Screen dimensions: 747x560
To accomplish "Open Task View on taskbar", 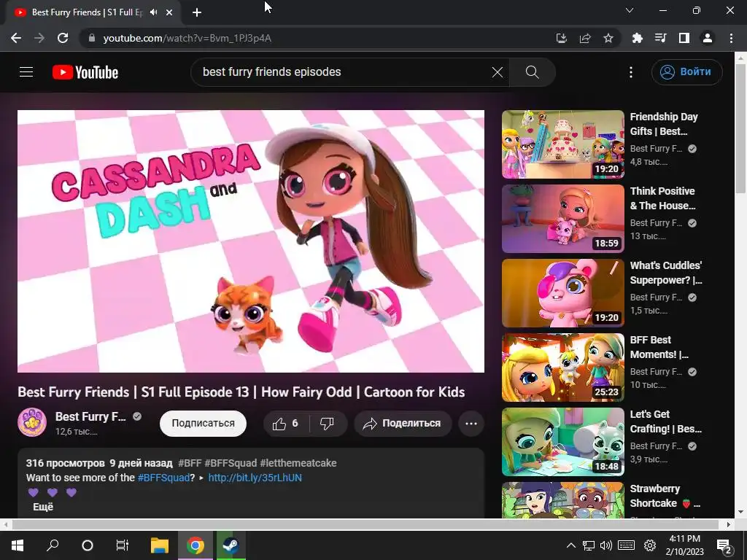I will coord(123,545).
